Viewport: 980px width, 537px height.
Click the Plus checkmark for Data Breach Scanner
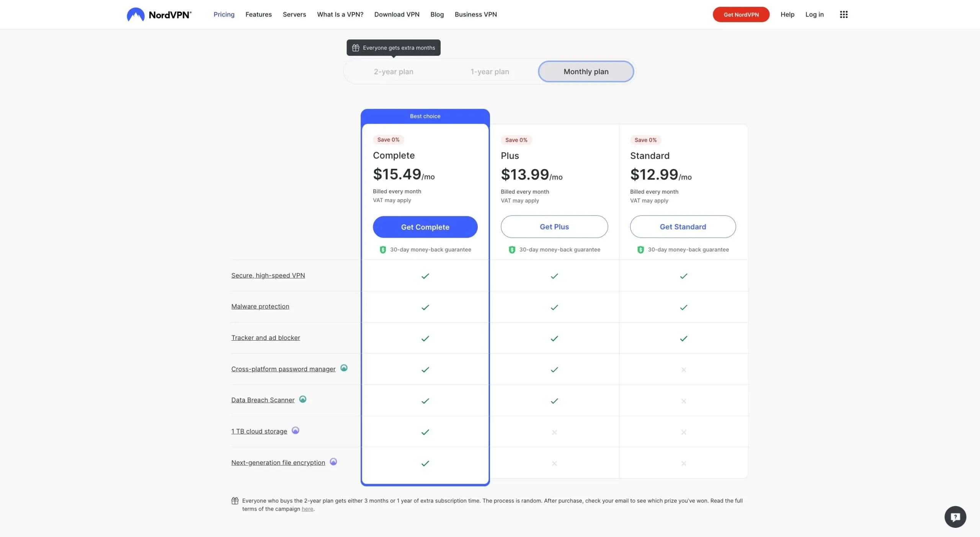coord(554,401)
